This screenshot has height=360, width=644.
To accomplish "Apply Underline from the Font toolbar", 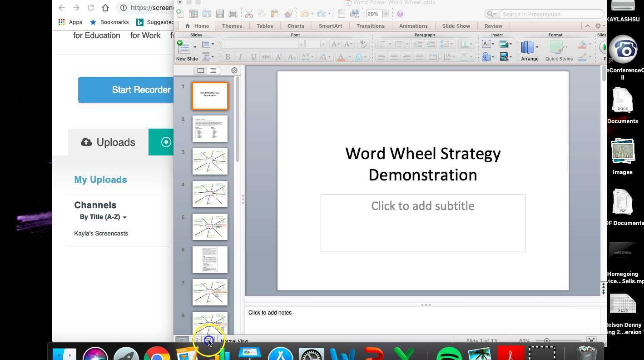I will [x=253, y=56].
